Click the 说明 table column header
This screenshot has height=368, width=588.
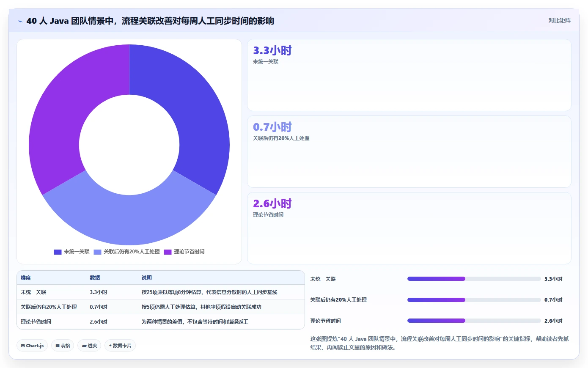point(146,278)
